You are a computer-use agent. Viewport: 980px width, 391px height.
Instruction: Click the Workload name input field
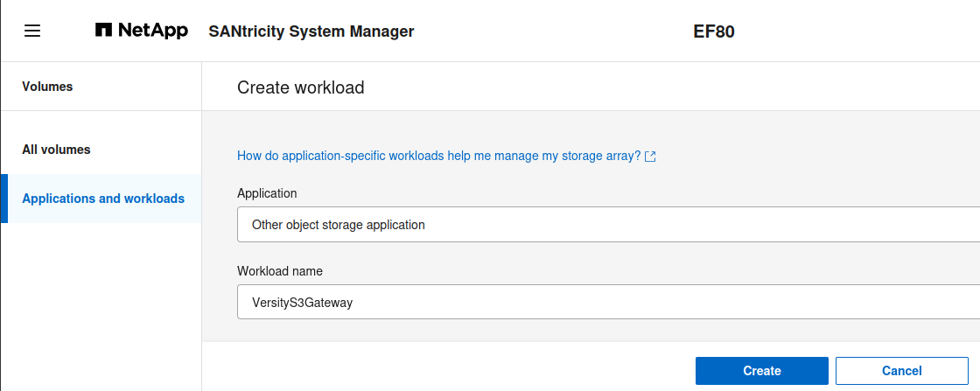(x=609, y=303)
